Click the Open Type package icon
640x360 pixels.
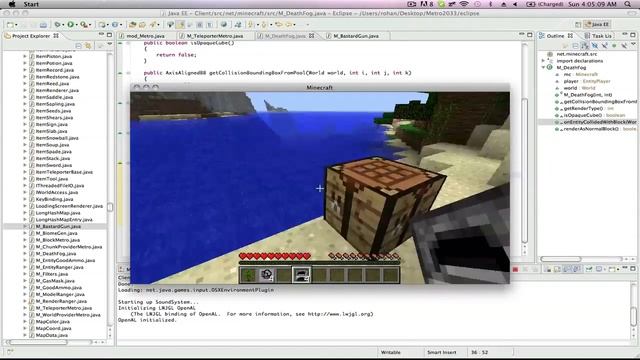pos(132,25)
